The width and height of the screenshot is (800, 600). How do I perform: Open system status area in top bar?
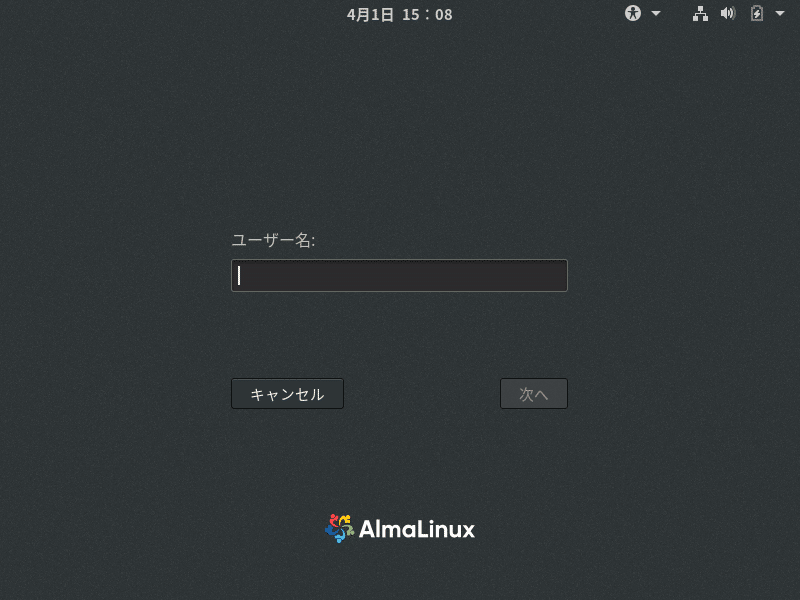(738, 14)
